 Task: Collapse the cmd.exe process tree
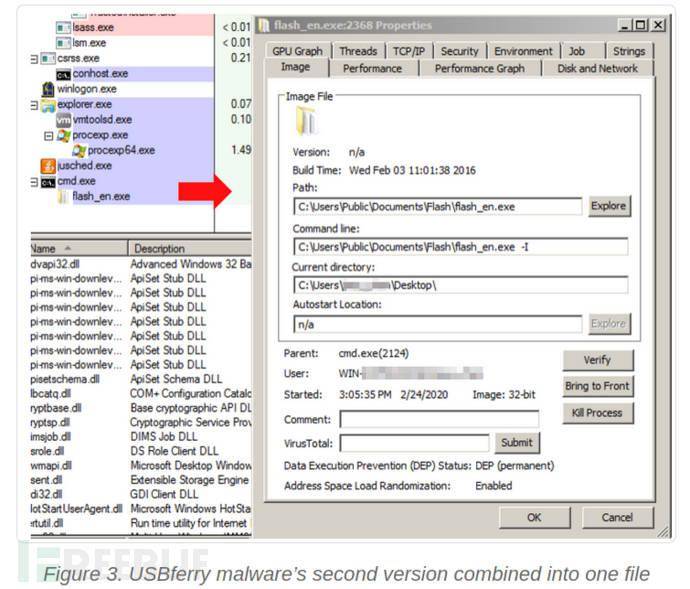34,181
